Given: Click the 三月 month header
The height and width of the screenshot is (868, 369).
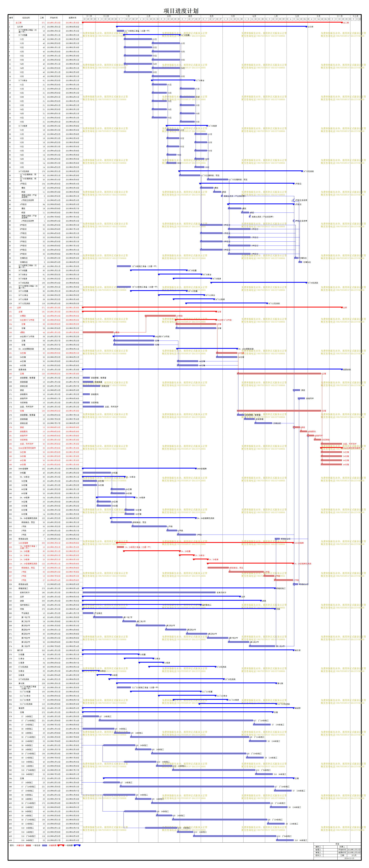Looking at the screenshot, I should pos(169,16).
